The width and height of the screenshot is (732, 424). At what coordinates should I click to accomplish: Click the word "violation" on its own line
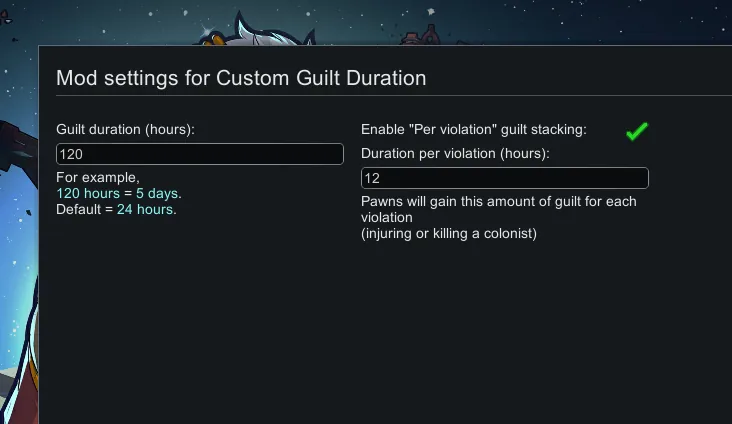pos(387,217)
